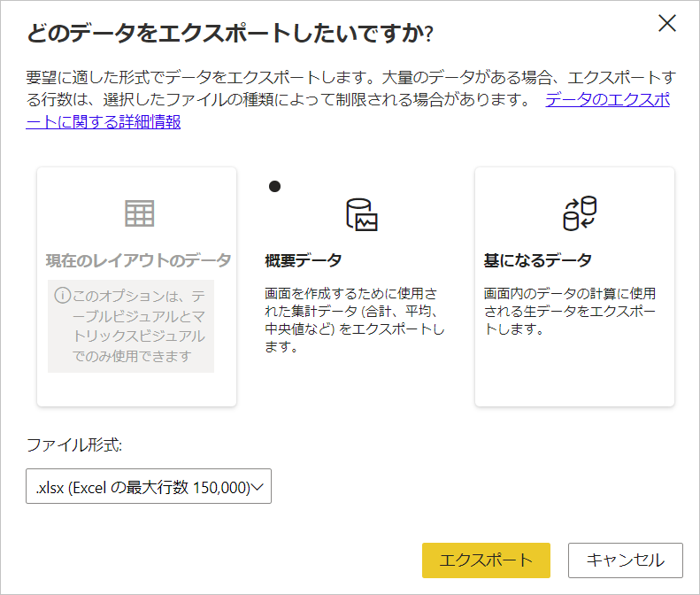Click the 現在のレイアウトのデータ card title

[x=138, y=260]
